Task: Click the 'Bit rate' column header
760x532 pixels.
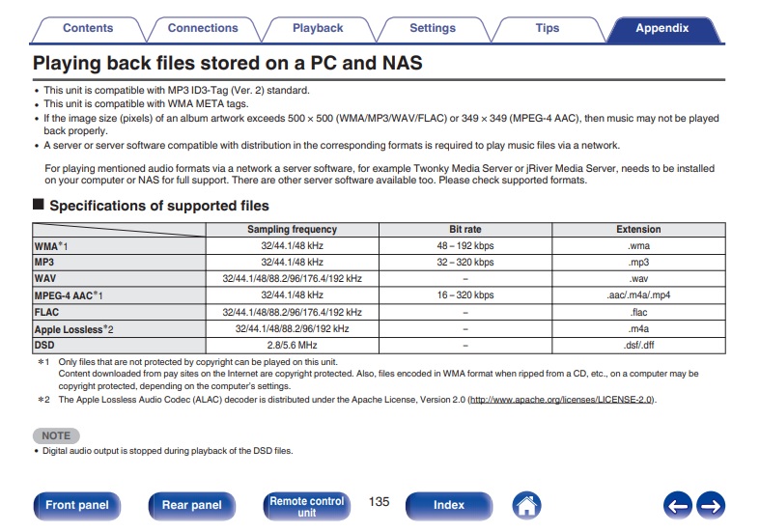Action: (x=465, y=230)
